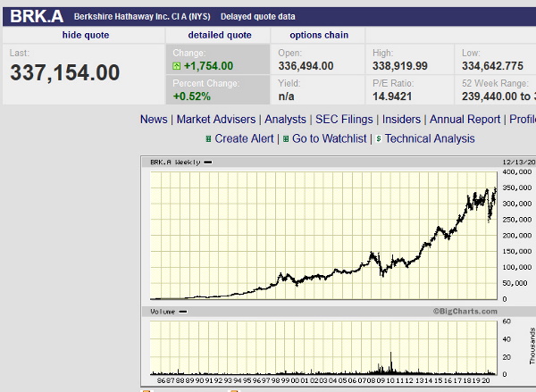Click the Create Alert link
The width and height of the screenshot is (536, 392).
(244, 138)
